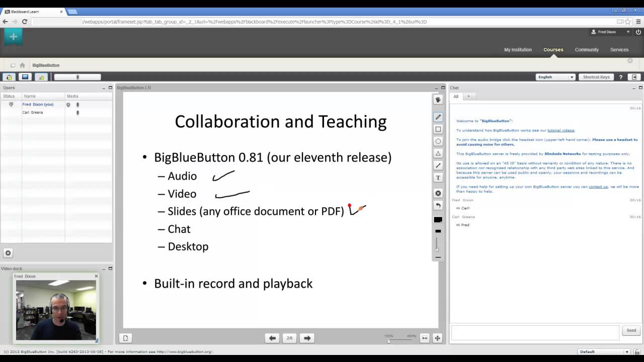Go back with browser back arrow
The height and width of the screenshot is (362, 644).
tap(5, 22)
